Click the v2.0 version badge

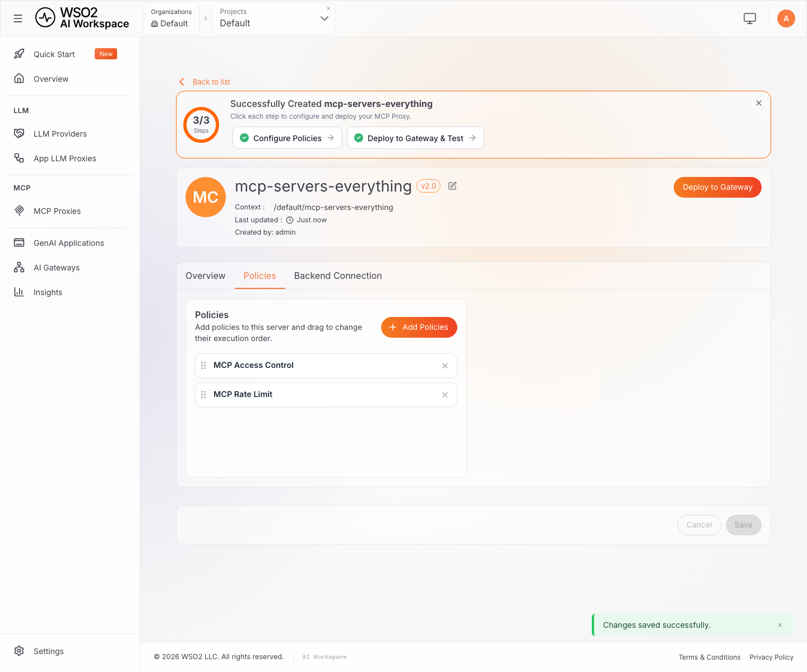pos(429,186)
